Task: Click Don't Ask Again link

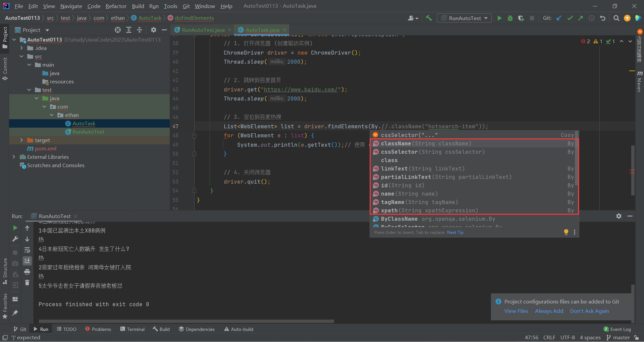Action: pos(589,311)
